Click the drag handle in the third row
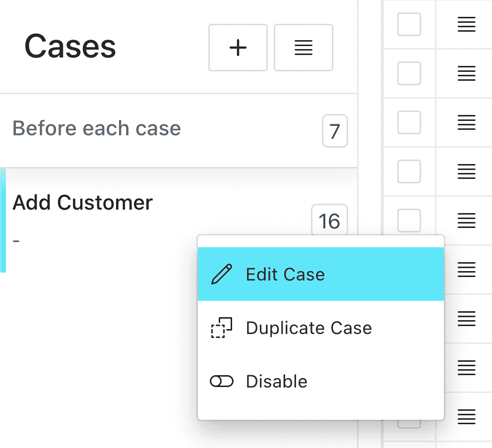Screen dimensions: 492x448 pos(466,122)
